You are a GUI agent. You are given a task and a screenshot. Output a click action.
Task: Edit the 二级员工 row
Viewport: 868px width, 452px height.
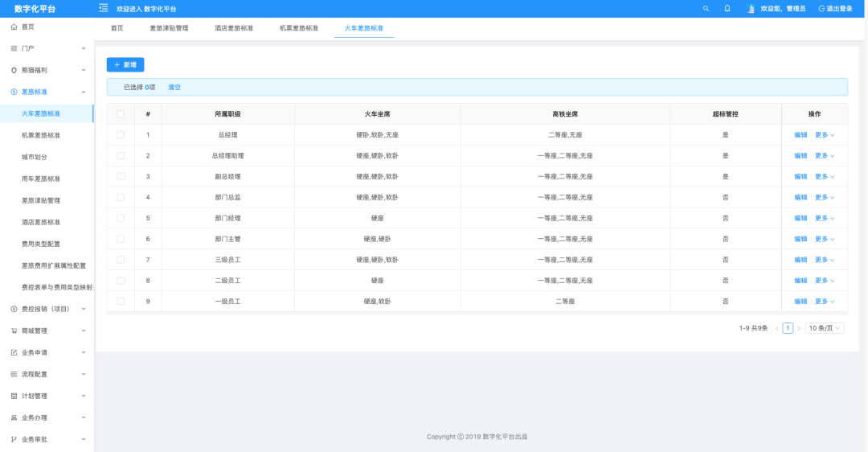(800, 281)
